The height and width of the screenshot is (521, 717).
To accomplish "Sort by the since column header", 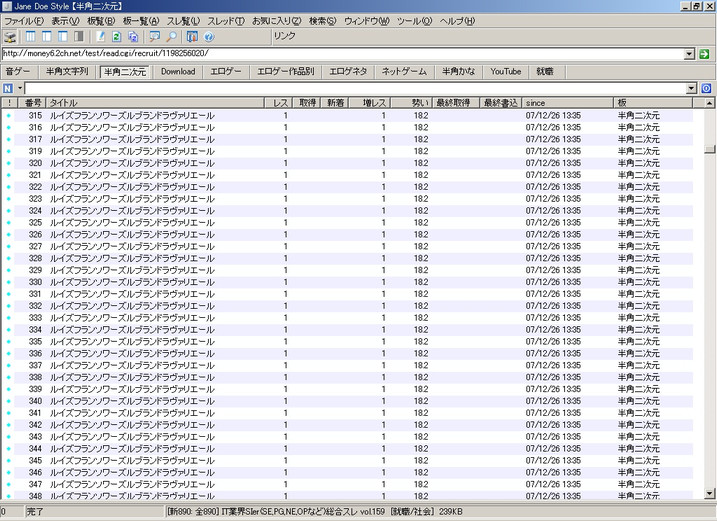I will (567, 103).
